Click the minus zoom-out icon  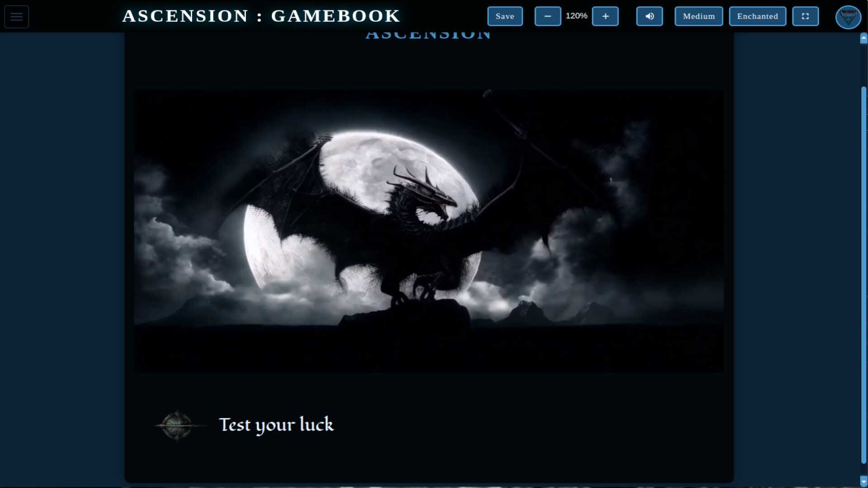tap(547, 16)
